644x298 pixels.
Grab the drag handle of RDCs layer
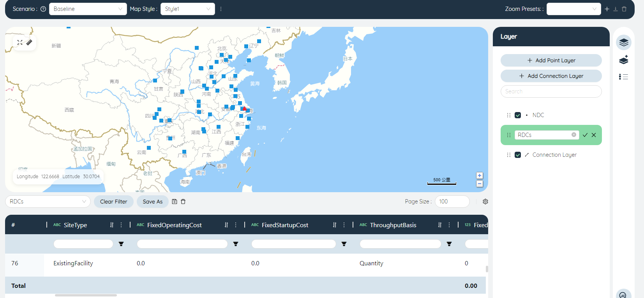[x=508, y=135]
